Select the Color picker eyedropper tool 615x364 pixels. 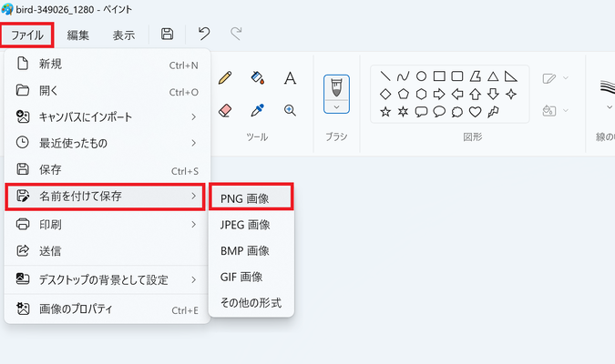tap(257, 110)
